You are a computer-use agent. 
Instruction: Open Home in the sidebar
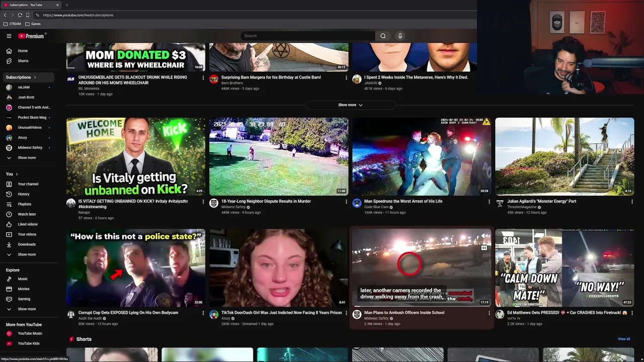coord(28,51)
